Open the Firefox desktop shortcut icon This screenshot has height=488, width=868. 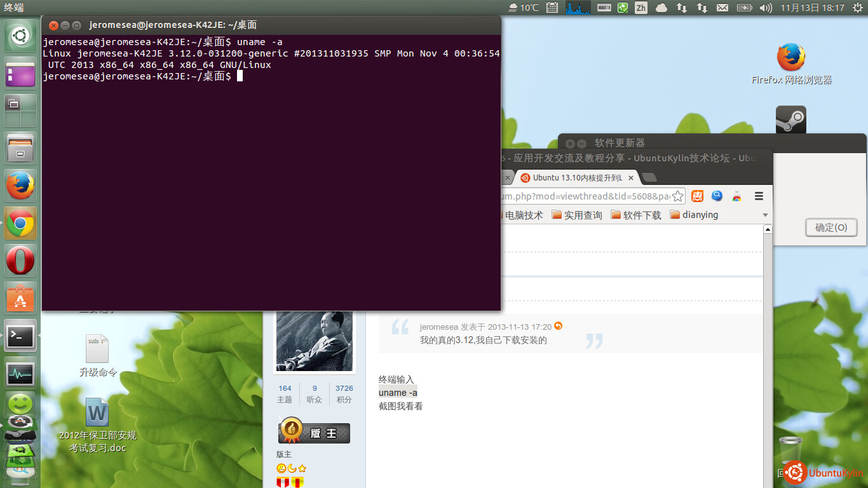coord(790,58)
